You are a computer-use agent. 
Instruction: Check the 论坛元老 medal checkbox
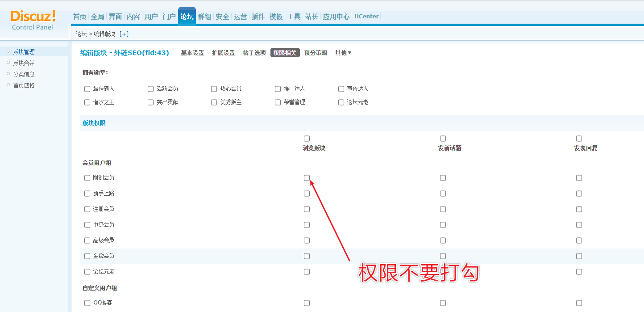point(341,102)
